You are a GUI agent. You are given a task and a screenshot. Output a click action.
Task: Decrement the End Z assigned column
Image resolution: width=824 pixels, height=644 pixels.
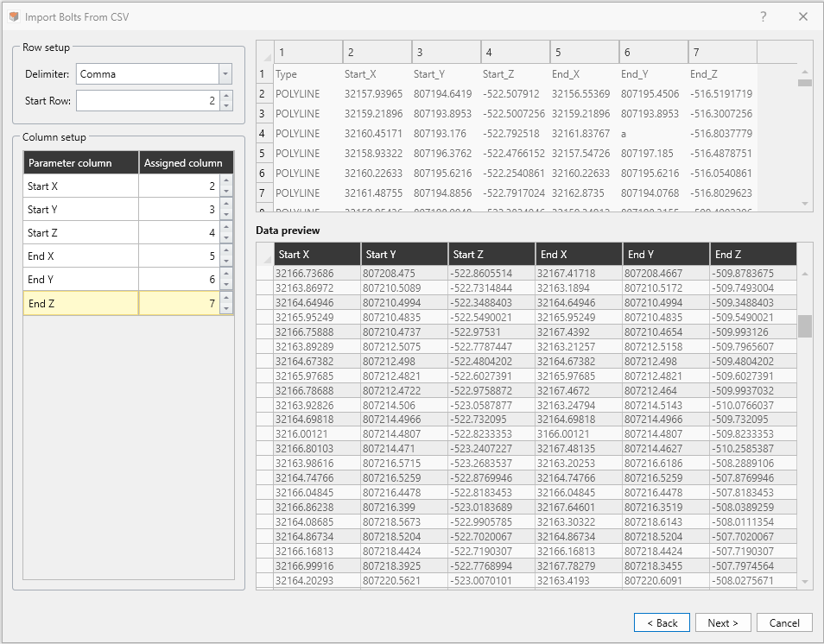[226, 307]
